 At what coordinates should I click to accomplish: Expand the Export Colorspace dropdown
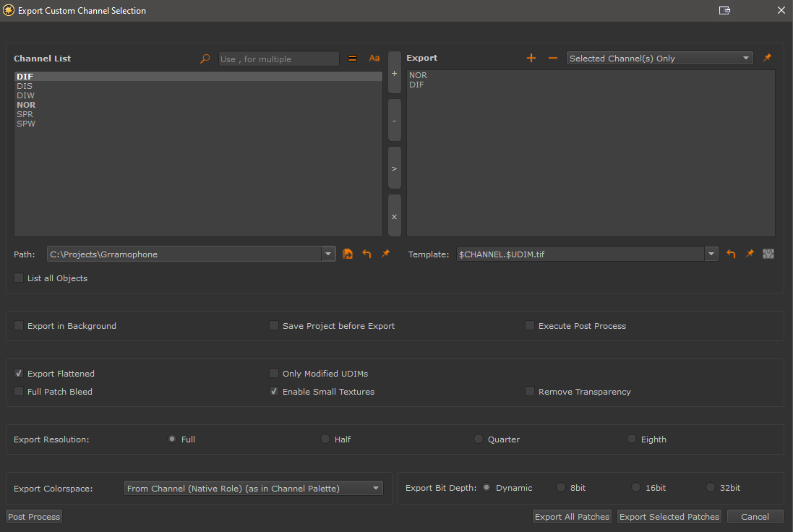click(253, 489)
